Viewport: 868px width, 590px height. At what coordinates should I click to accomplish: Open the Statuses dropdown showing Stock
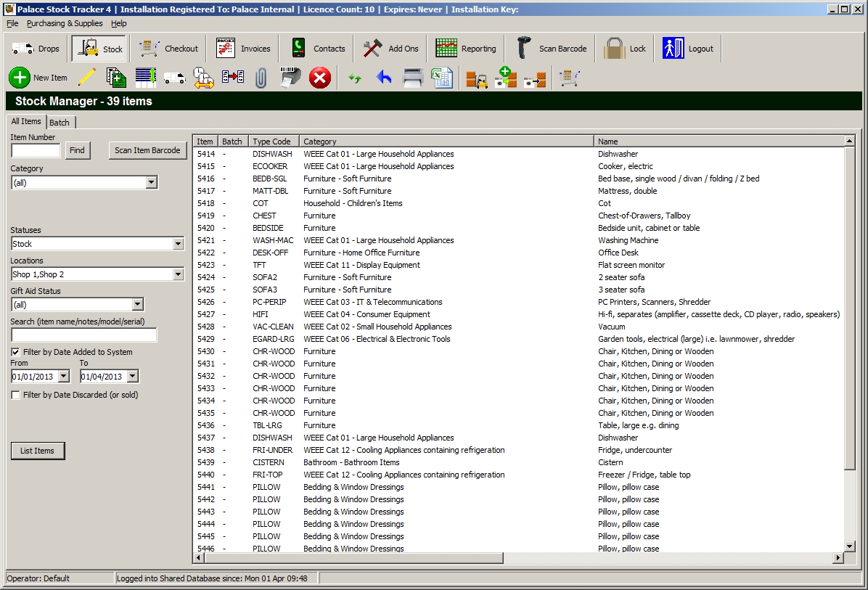(178, 244)
